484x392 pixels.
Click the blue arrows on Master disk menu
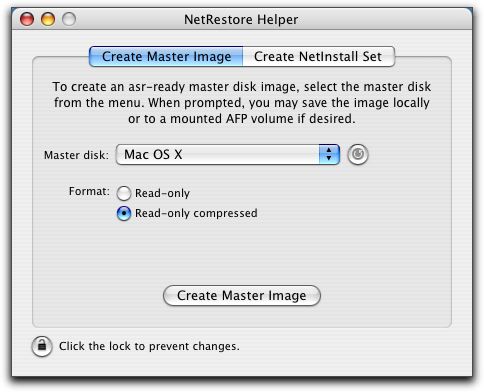329,154
